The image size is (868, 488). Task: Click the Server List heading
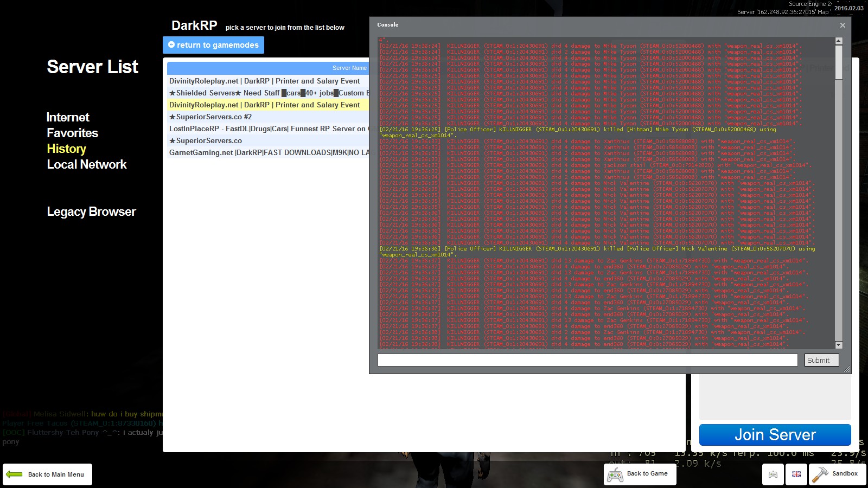[93, 67]
